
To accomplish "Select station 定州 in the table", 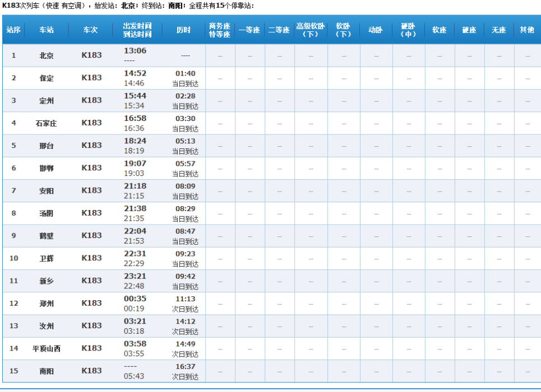I will 47,101.
